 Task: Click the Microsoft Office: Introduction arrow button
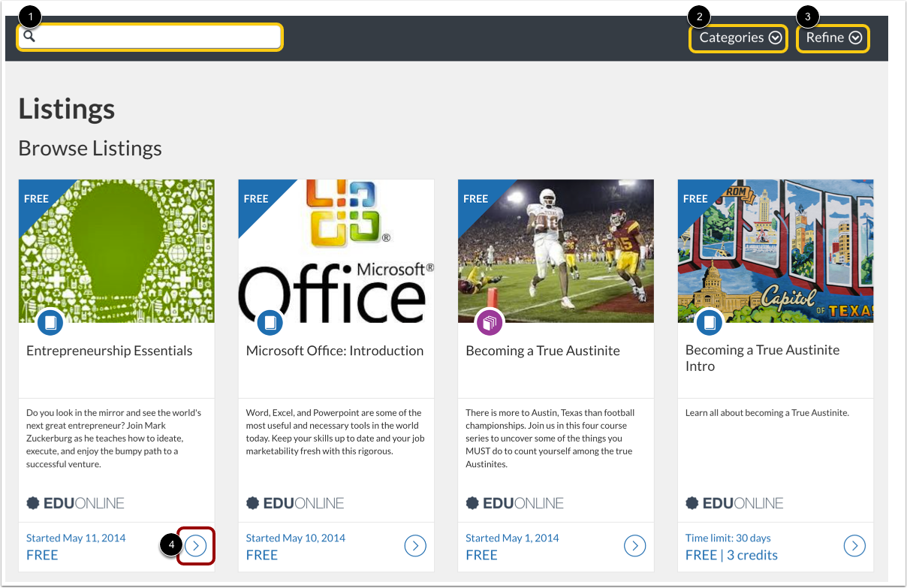tap(415, 546)
